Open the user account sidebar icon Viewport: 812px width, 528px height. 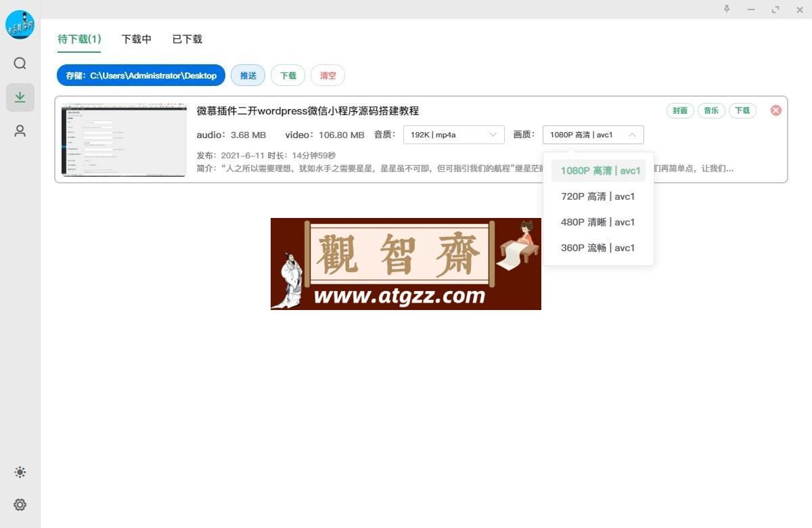(20, 131)
